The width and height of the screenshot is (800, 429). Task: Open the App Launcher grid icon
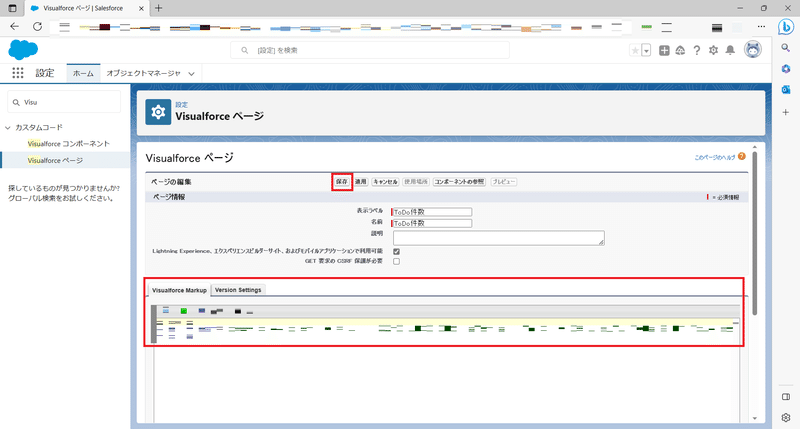point(18,73)
